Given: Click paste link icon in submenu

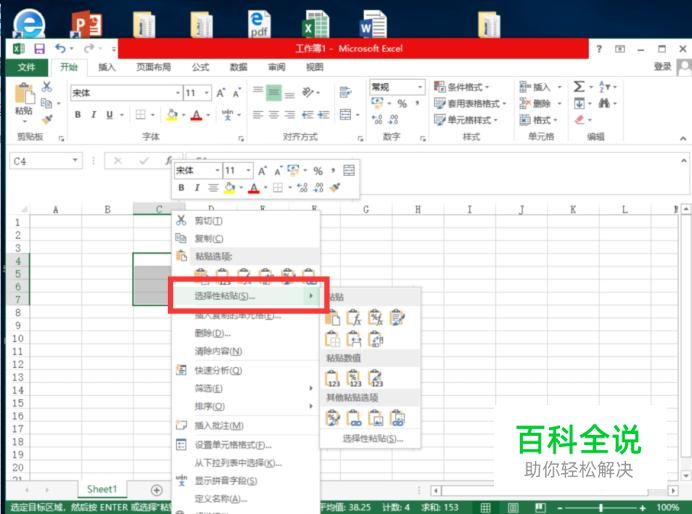Looking at the screenshot, I should tap(354, 418).
